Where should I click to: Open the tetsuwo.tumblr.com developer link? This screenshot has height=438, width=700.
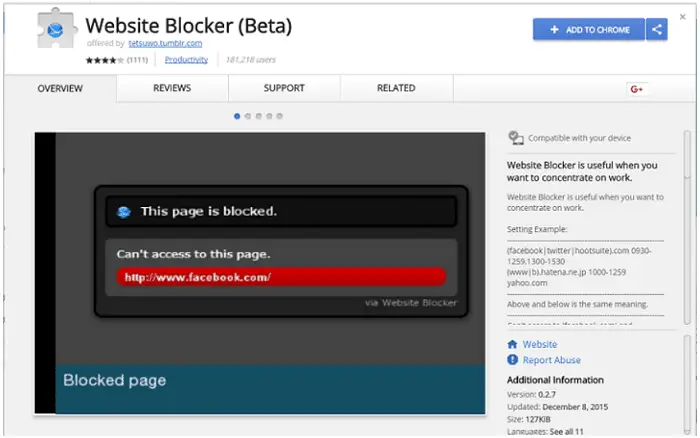click(165, 43)
